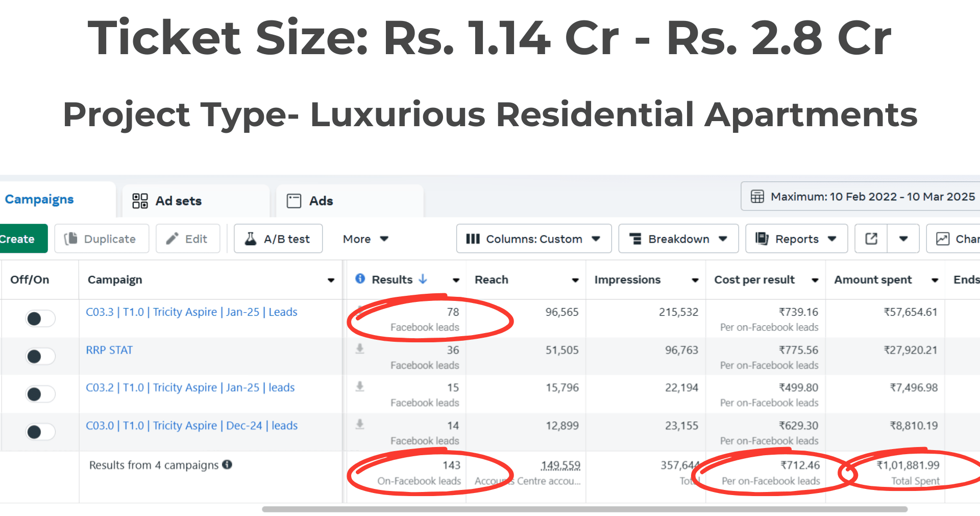The height and width of the screenshot is (516, 980).
Task: Click the calendar icon in date range selector
Action: coord(757,197)
